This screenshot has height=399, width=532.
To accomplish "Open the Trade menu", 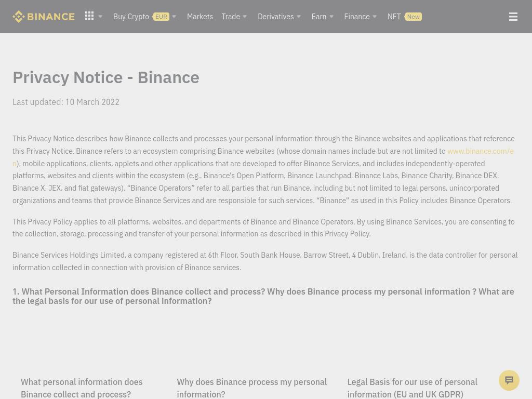I will [x=231, y=17].
